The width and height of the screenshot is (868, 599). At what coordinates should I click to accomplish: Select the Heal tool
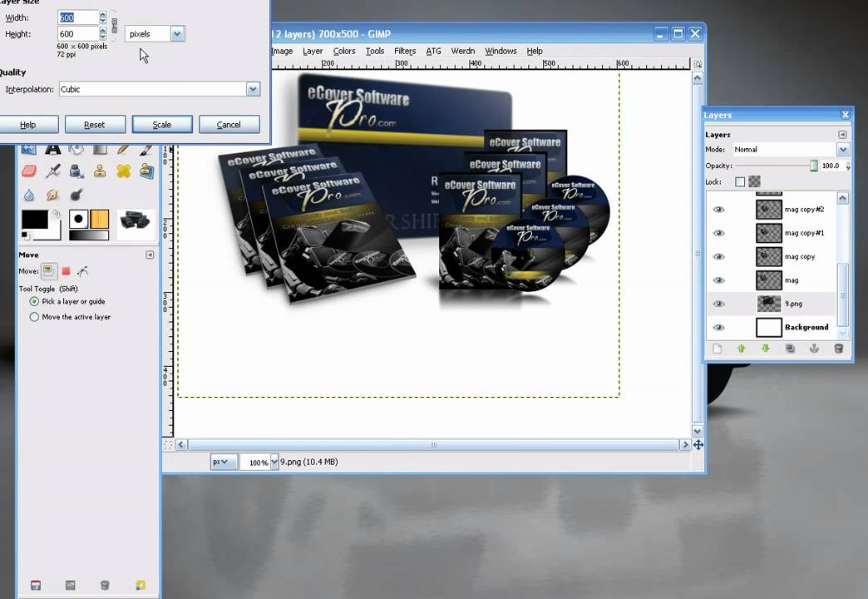(x=123, y=171)
